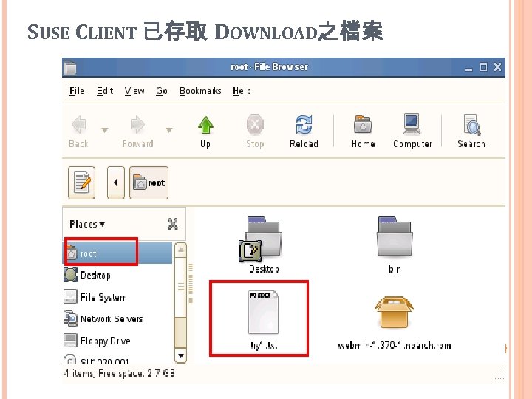Screen dimensions: 532x399
Task: Click the webmin-1.370-1.noarch.rpm file name
Action: [395, 345]
